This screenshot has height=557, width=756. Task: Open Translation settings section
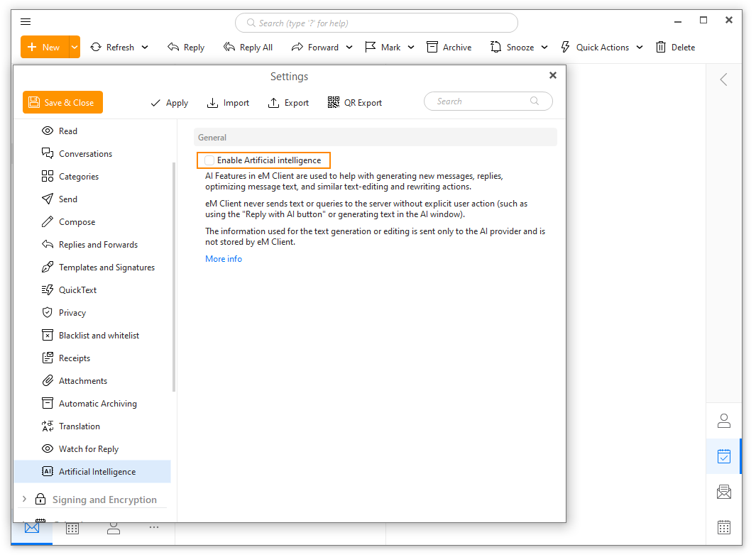92,426
